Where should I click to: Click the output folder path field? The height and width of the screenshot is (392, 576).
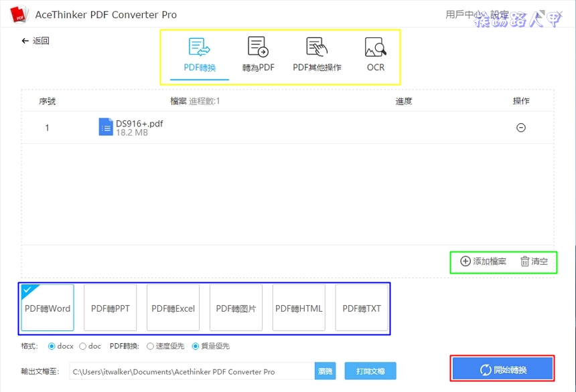[x=192, y=371]
